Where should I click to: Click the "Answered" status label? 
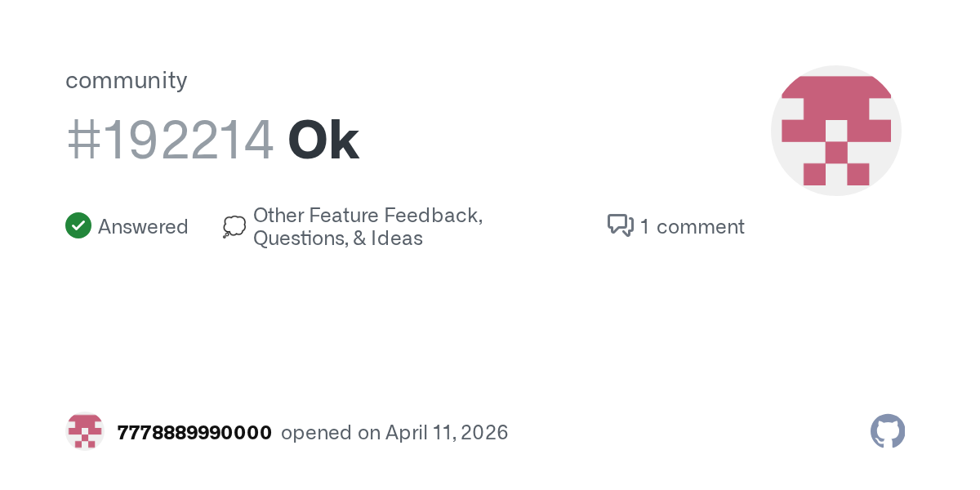point(143,227)
